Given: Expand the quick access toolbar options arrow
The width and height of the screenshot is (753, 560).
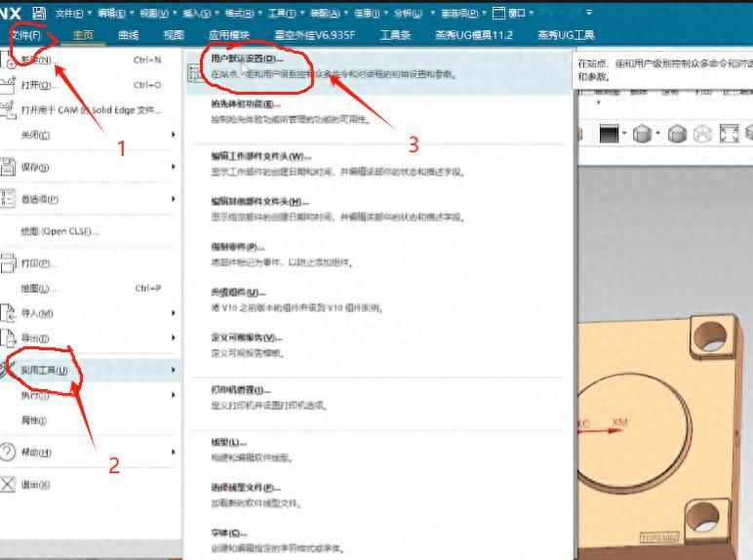Looking at the screenshot, I should [x=589, y=13].
